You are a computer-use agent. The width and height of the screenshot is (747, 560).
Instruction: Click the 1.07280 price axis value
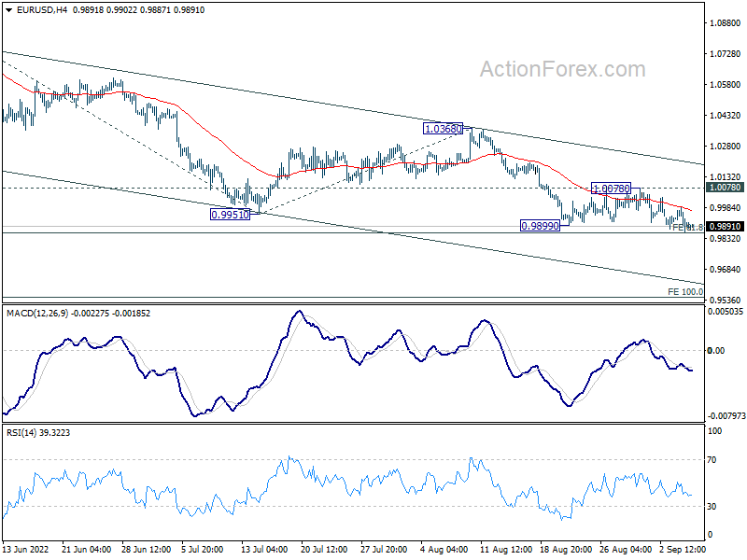[726, 54]
